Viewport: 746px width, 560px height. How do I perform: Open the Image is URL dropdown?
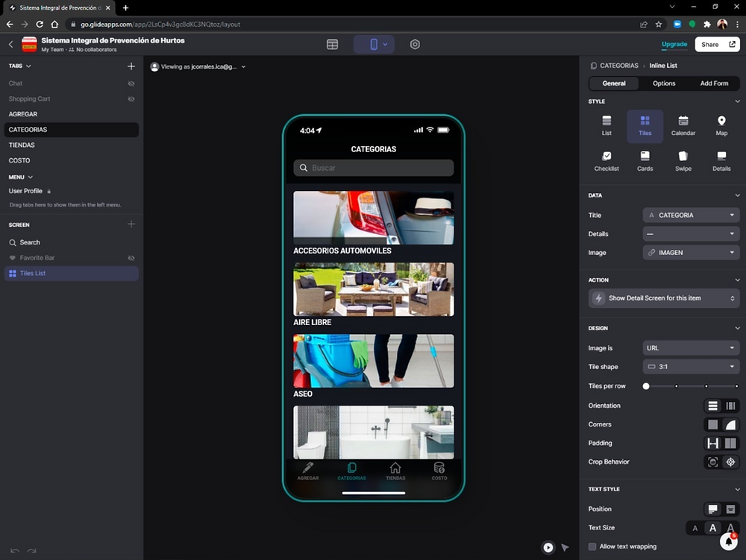click(691, 348)
